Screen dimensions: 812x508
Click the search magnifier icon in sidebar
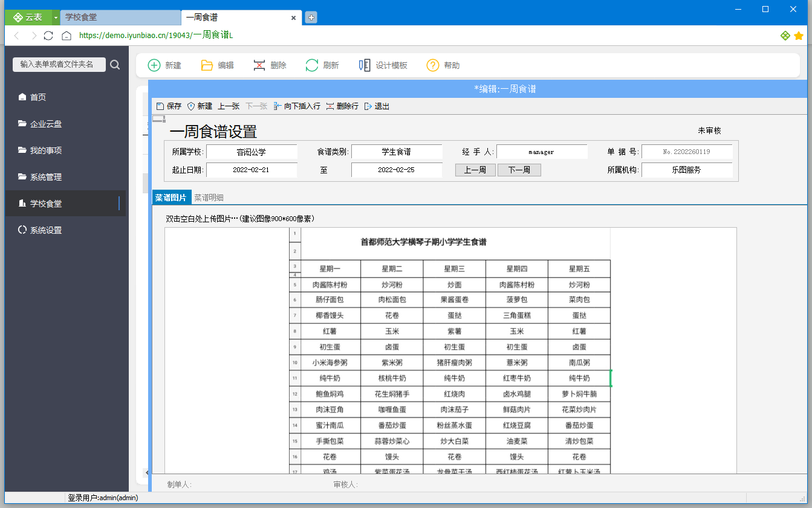(x=115, y=65)
